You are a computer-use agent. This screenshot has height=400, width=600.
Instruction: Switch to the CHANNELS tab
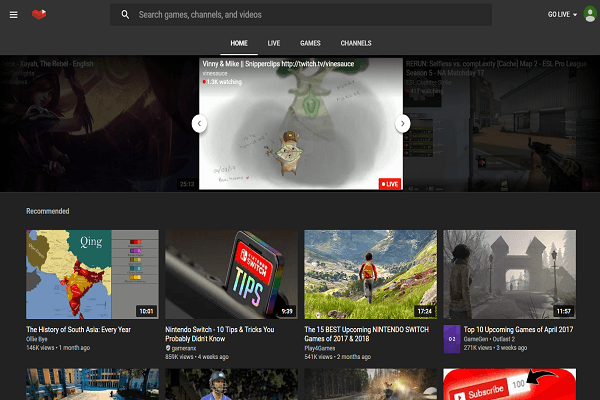[x=356, y=43]
